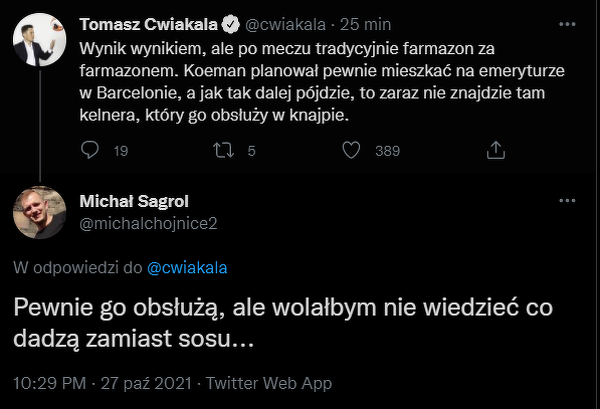Click the reply speech bubble icon

click(90, 150)
